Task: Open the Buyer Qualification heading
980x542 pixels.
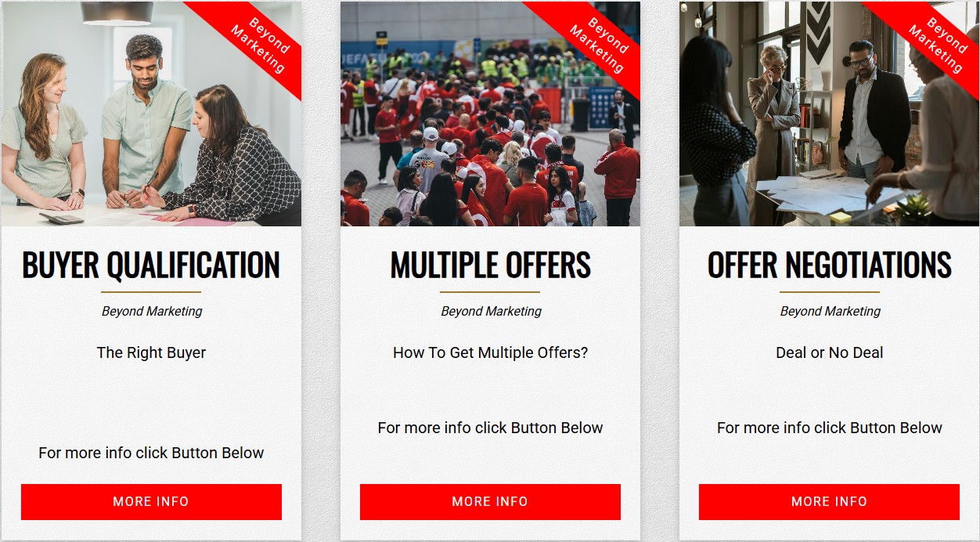Action: [x=151, y=266]
